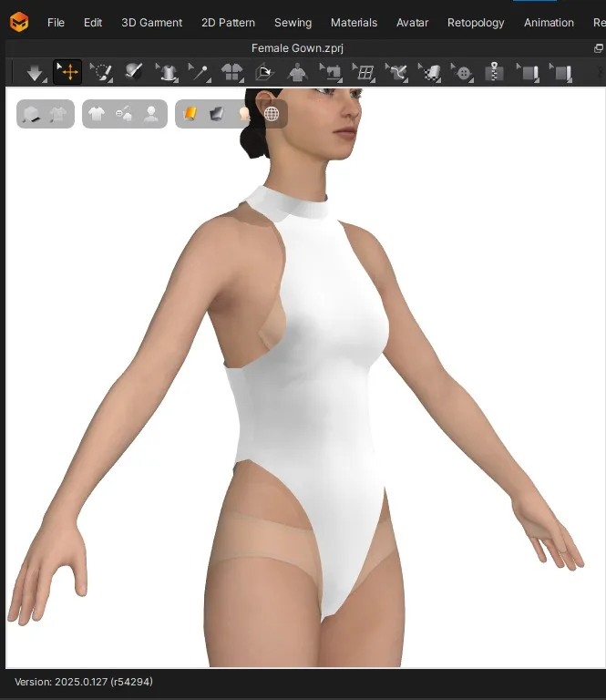606x700 pixels.
Task: Open the File menu
Action: [56, 23]
